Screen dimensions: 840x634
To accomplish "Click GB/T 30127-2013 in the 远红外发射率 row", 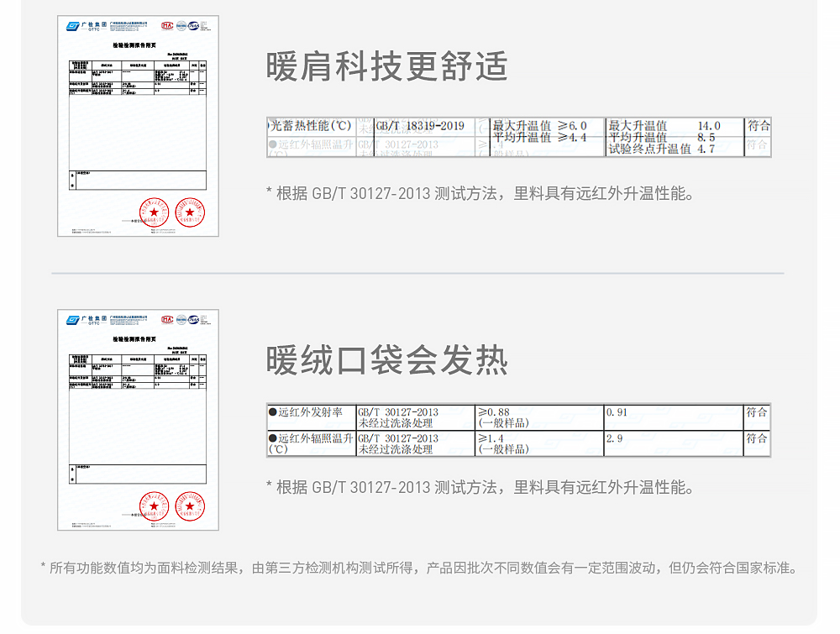I will click(x=398, y=412).
